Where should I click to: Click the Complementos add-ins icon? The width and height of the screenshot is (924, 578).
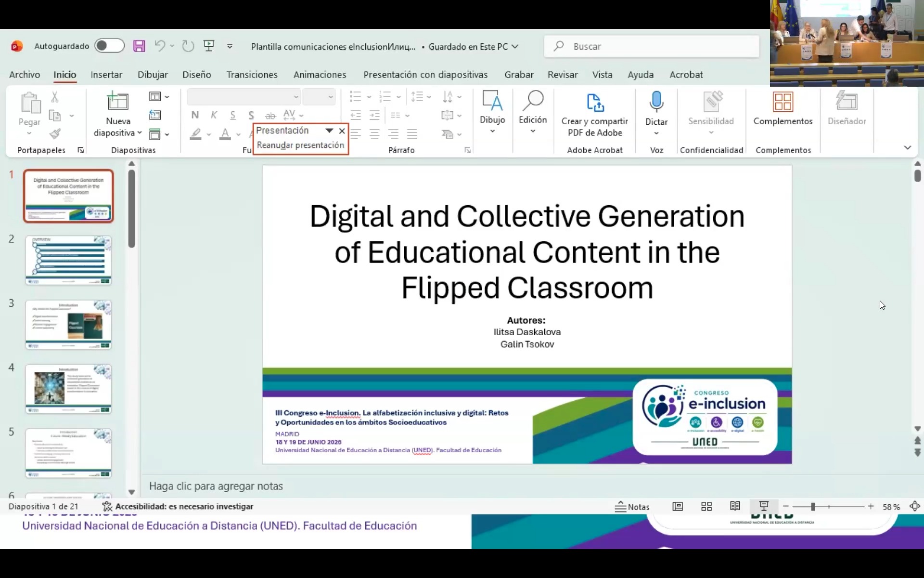coord(783,102)
